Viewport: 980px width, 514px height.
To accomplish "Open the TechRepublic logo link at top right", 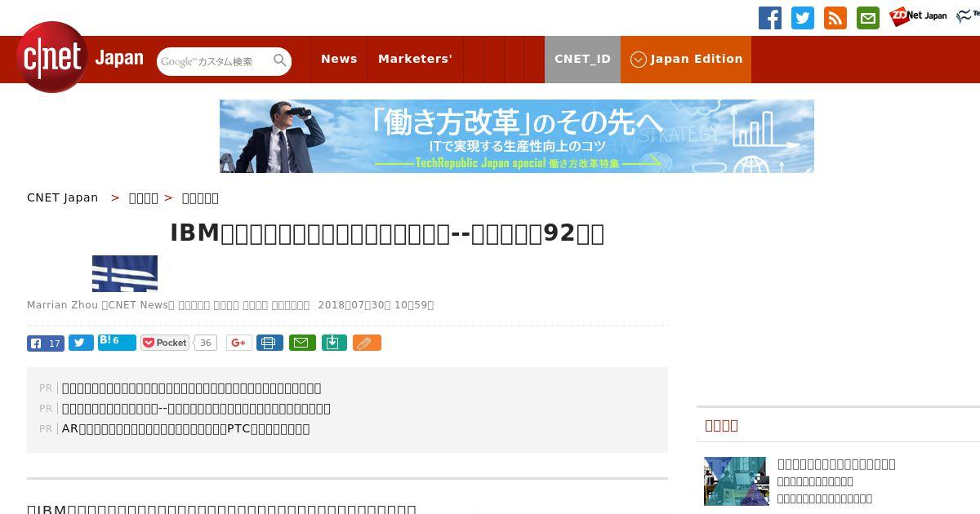I will [x=969, y=16].
